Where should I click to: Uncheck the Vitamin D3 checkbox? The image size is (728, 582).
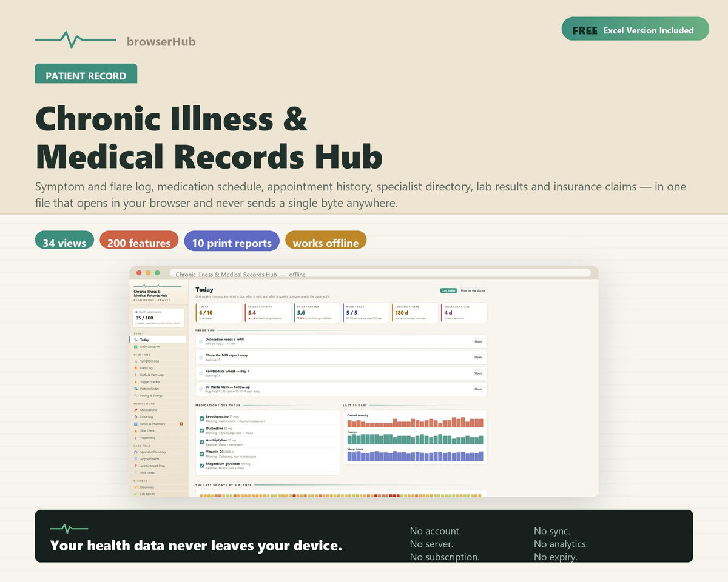(202, 453)
